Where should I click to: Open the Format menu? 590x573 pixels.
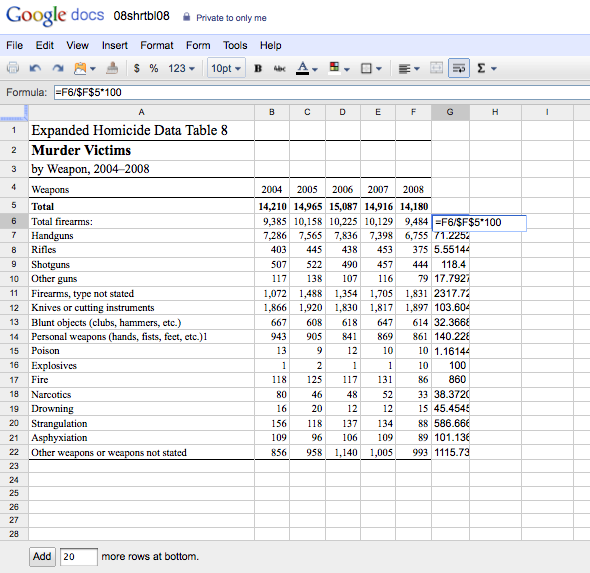click(x=157, y=46)
